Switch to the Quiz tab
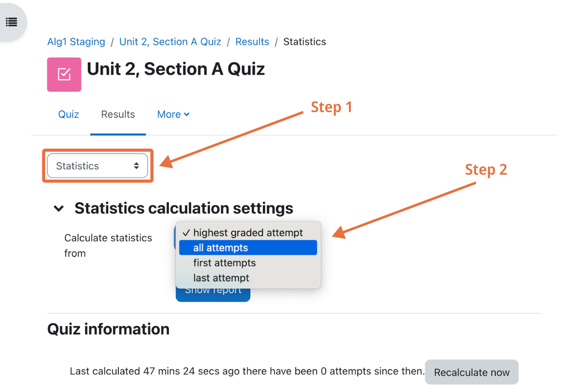Image resolution: width=575 pixels, height=392 pixels. pos(69,114)
